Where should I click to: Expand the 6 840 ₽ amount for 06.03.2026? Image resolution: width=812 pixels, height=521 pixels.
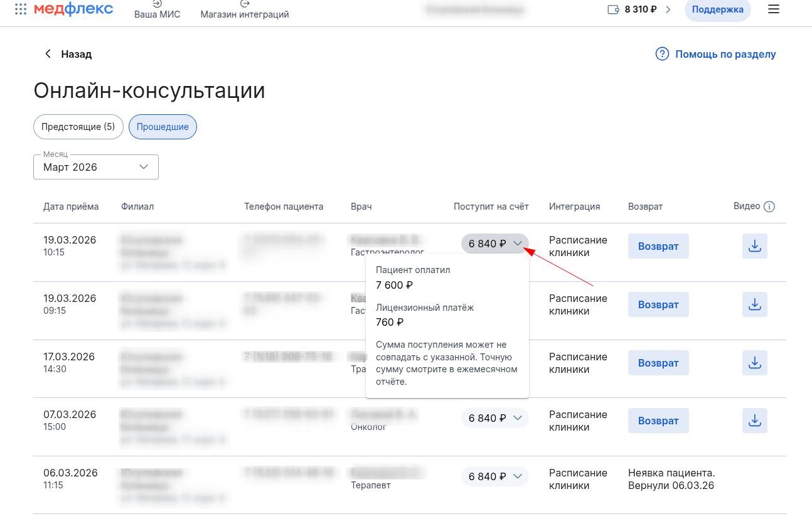click(x=494, y=476)
